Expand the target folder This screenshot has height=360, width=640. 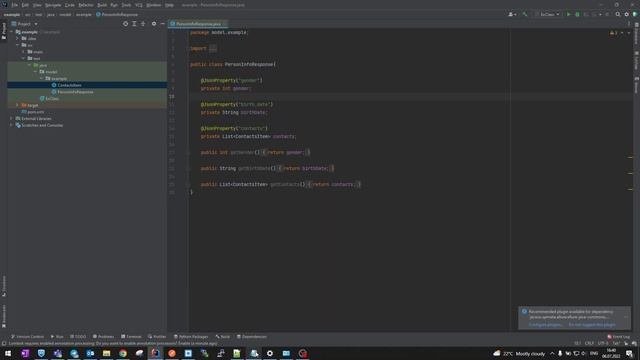[18, 105]
